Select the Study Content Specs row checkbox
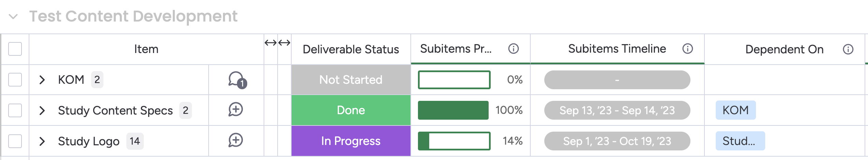The height and width of the screenshot is (160, 868). tap(15, 110)
